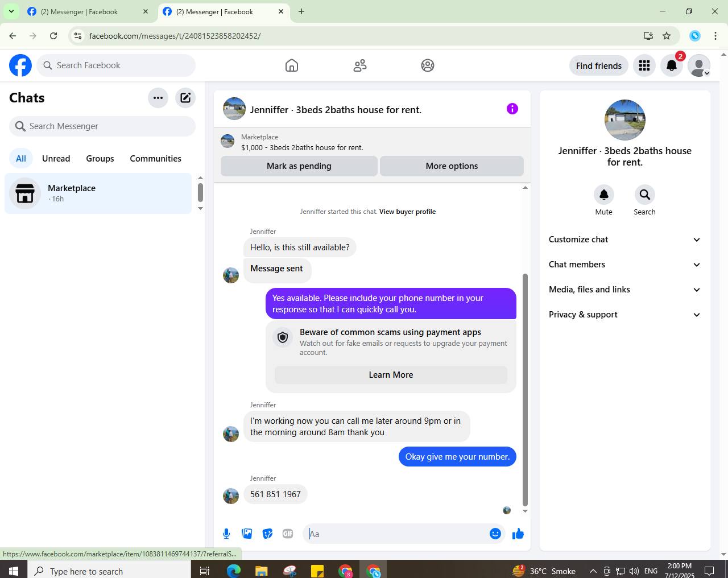Viewport: 728px width, 578px height.
Task: Select the All chats filter
Action: (x=21, y=159)
